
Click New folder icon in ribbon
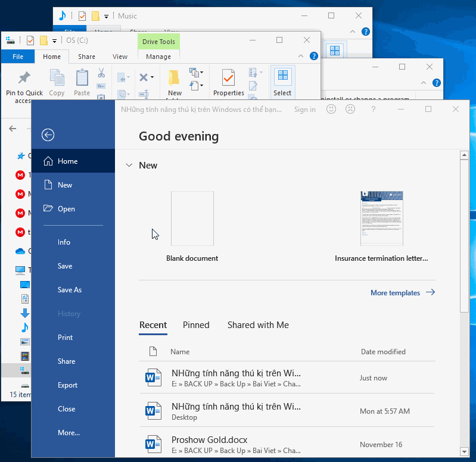(x=174, y=77)
